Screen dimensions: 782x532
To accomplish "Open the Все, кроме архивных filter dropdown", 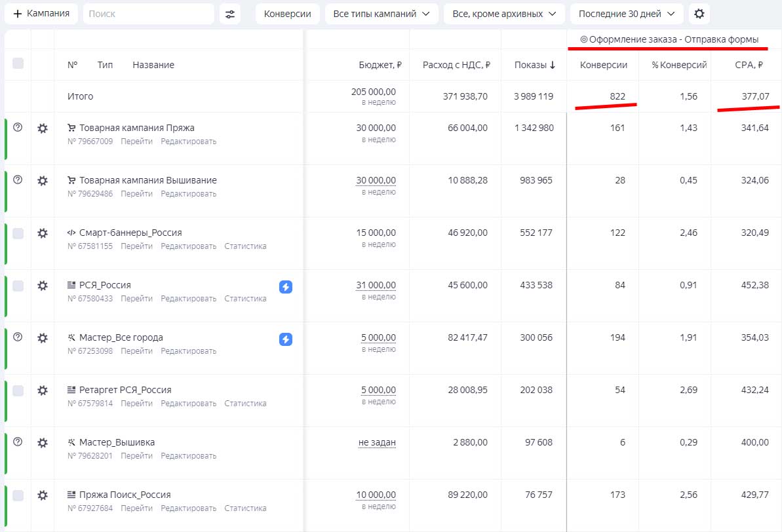I will click(503, 14).
